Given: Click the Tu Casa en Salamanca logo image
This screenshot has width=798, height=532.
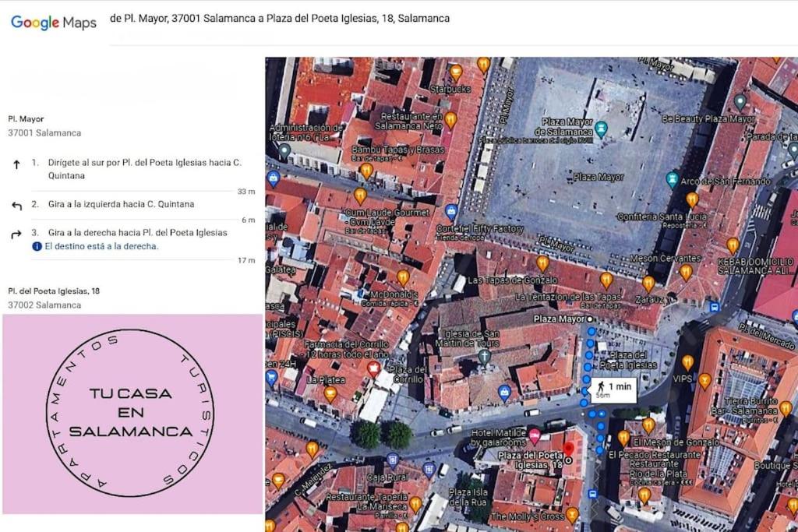Looking at the screenshot, I should click(132, 414).
